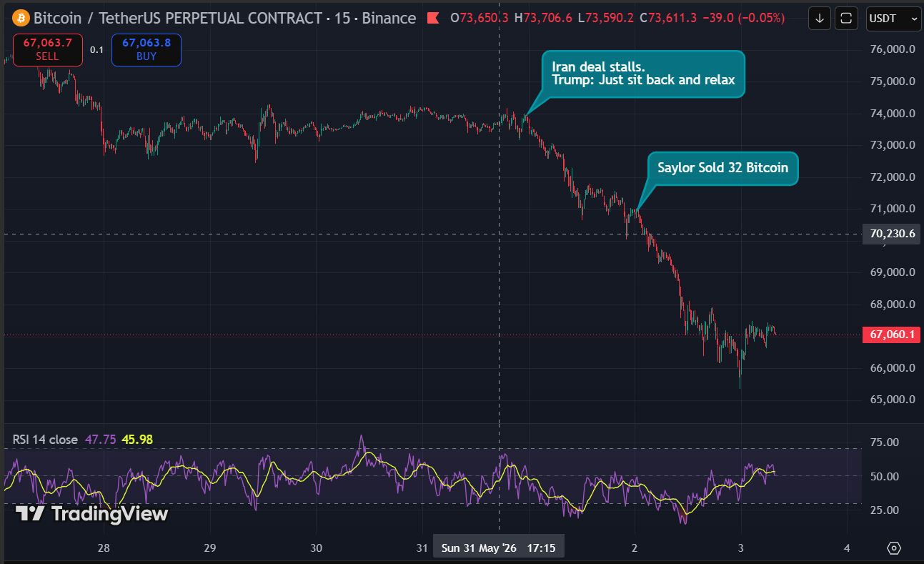924x564 pixels.
Task: Click the 76,000.0 price axis label
Action: (x=892, y=49)
